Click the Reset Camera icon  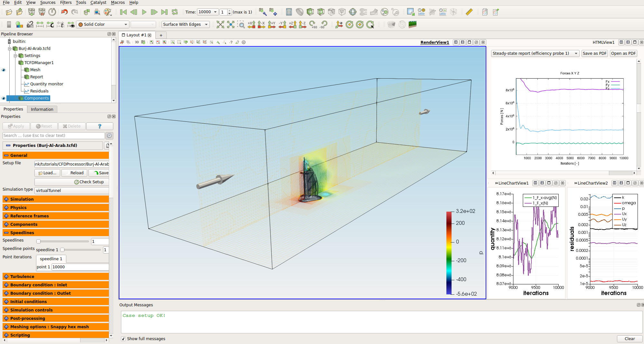220,24
